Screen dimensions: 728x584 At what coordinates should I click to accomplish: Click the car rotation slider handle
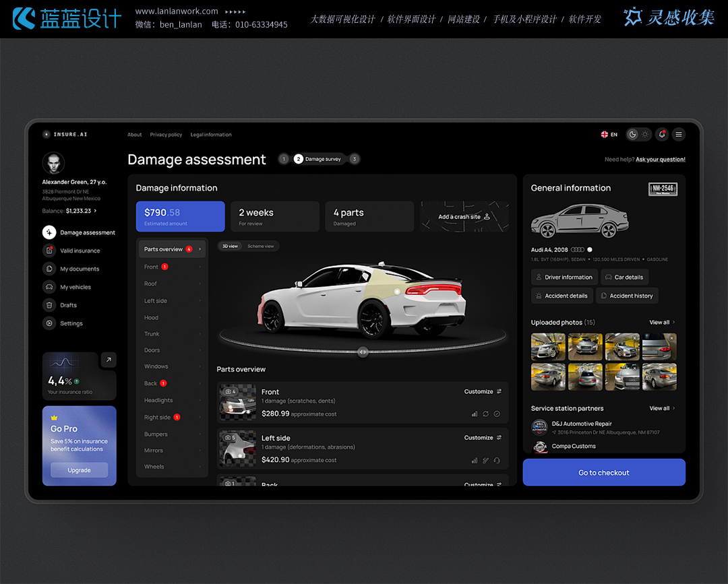363,352
